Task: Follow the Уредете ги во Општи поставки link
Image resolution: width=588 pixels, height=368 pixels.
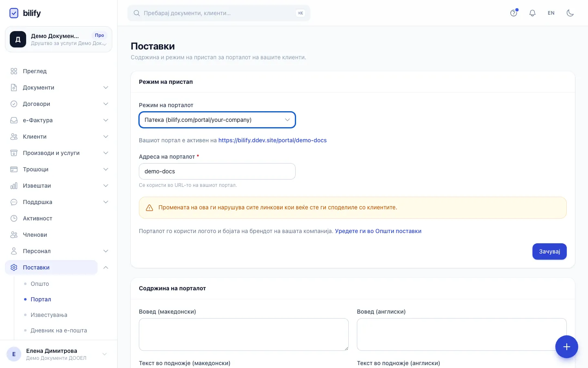Action: [x=378, y=231]
